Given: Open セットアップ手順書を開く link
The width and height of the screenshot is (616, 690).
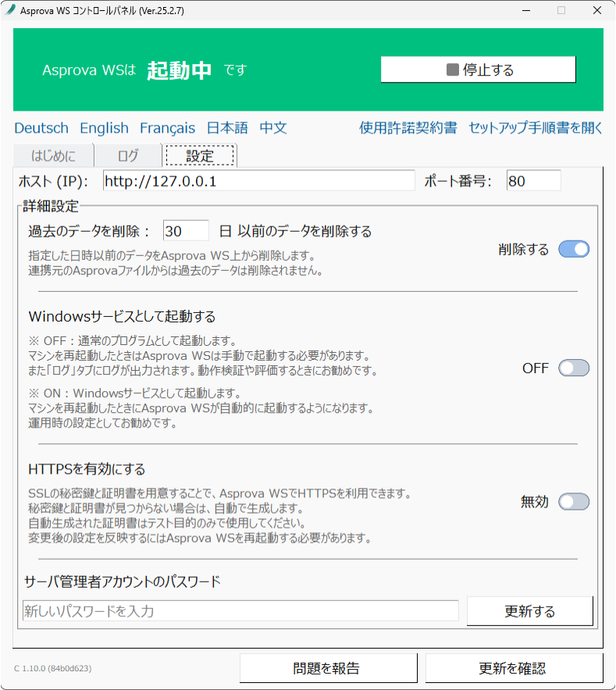Looking at the screenshot, I should 535,128.
